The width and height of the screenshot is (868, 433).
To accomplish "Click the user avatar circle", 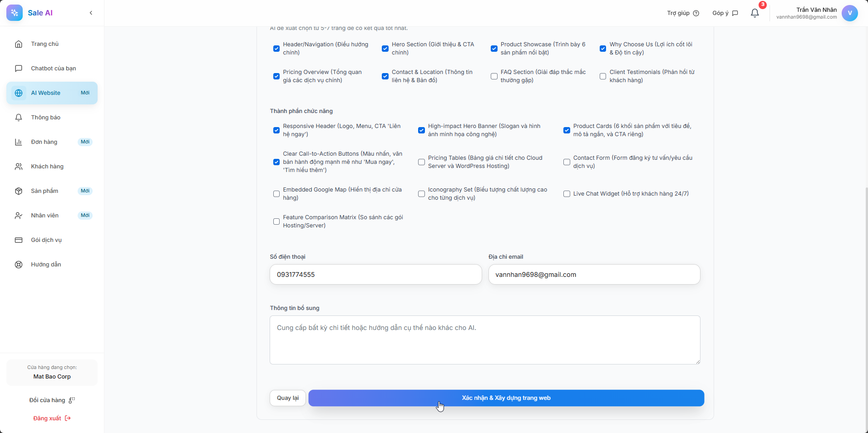I will (x=849, y=13).
